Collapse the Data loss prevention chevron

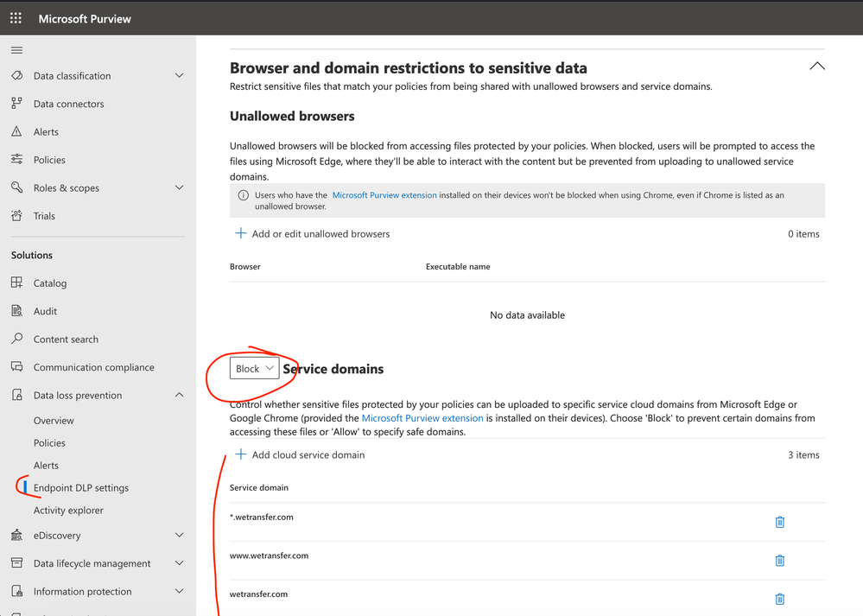(x=179, y=395)
